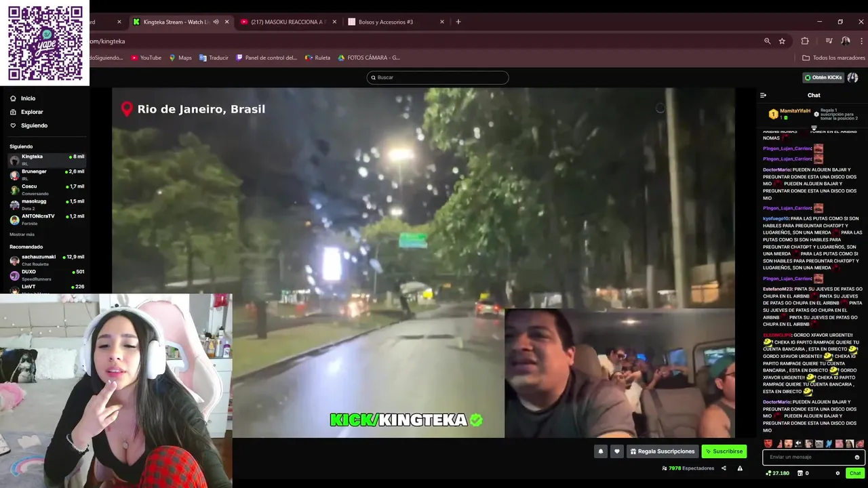Image resolution: width=868 pixels, height=488 pixels.
Task: Toggle follow heart button
Action: coord(616,451)
